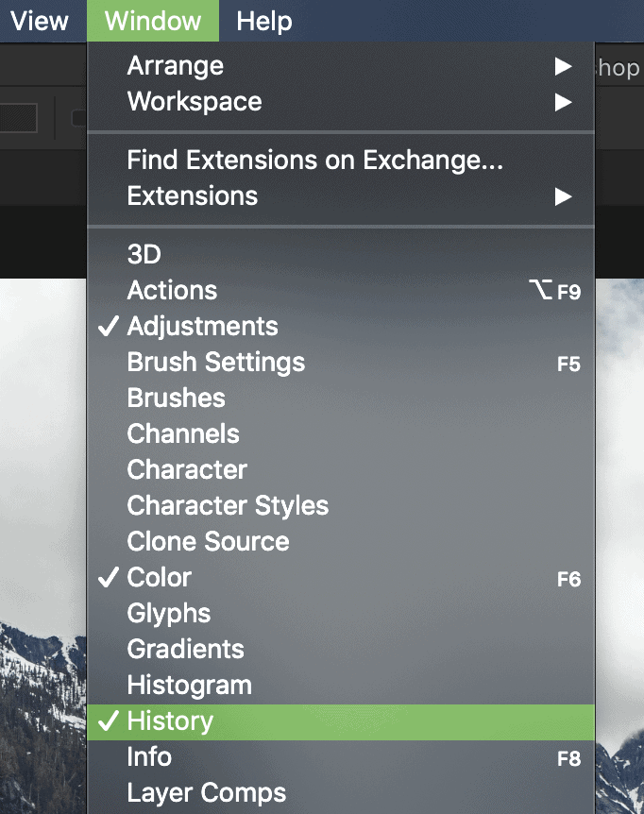This screenshot has width=644, height=814.
Task: Open the Help menu
Action: pos(264,21)
